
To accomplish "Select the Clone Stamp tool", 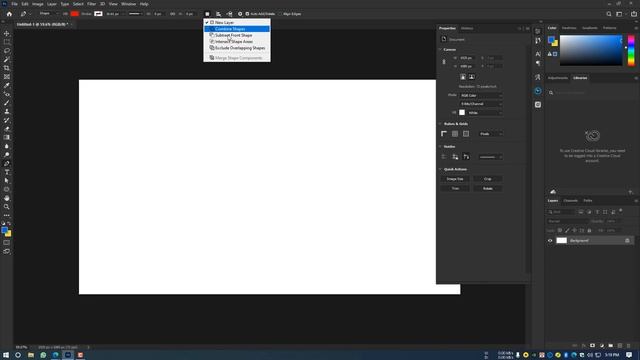I will pyautogui.click(x=7, y=111).
